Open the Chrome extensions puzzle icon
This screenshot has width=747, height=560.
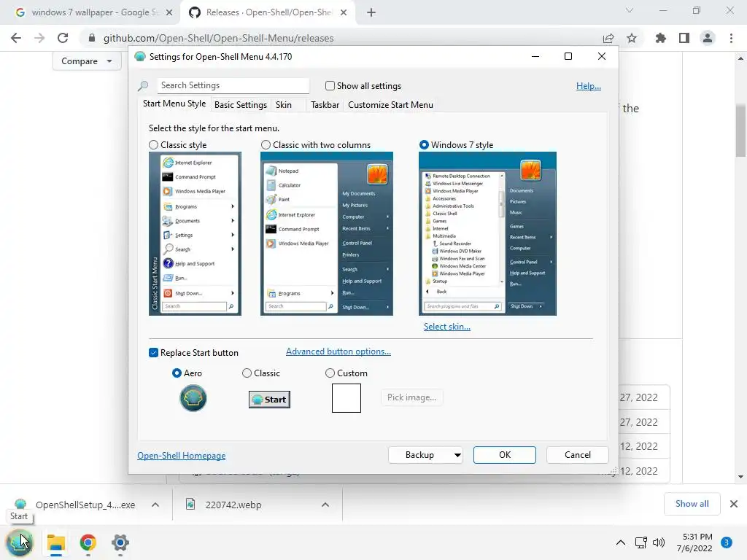click(x=660, y=38)
